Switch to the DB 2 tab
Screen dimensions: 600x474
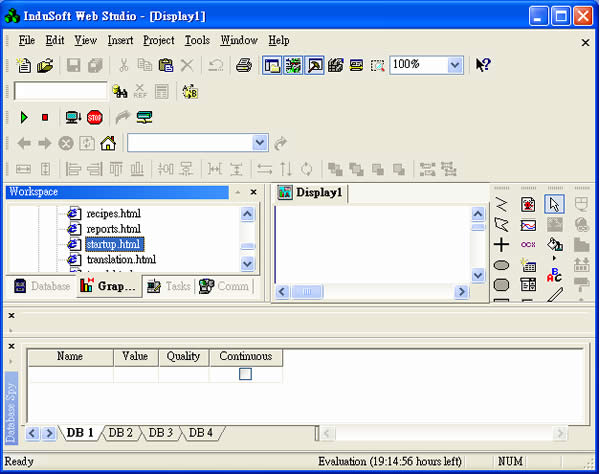pos(122,433)
